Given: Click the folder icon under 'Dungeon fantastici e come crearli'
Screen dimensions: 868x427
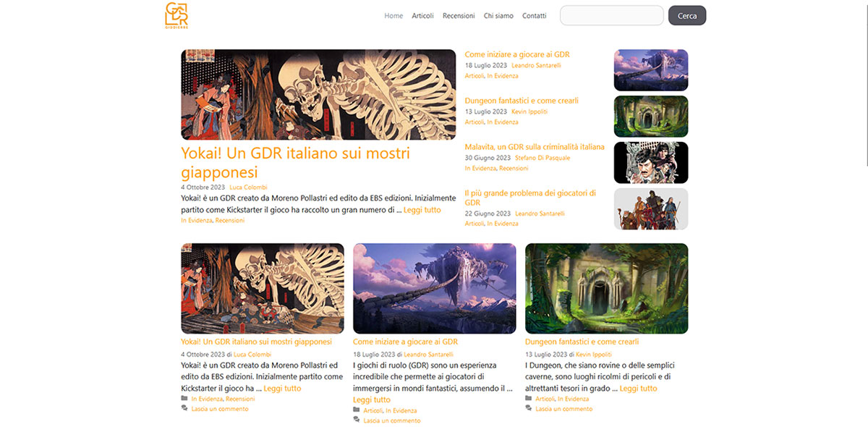Looking at the screenshot, I should click(529, 398).
